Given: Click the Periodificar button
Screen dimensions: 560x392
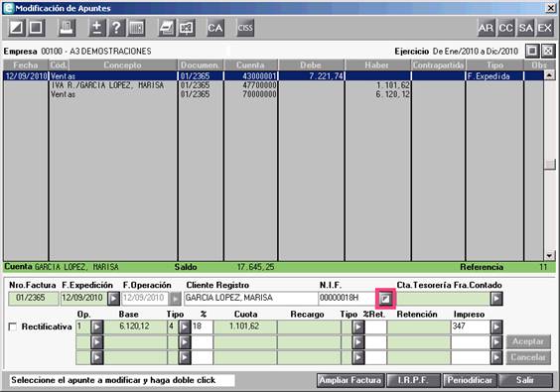Looking at the screenshot, I should pyautogui.click(x=470, y=380).
